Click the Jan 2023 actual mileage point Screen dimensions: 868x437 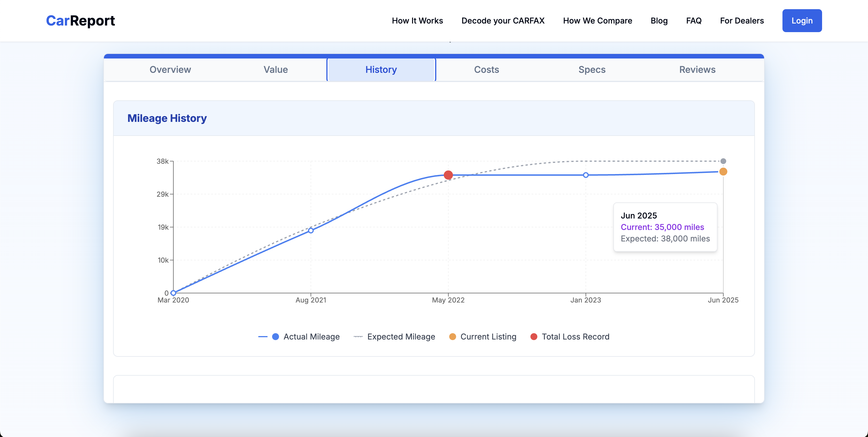coord(586,175)
